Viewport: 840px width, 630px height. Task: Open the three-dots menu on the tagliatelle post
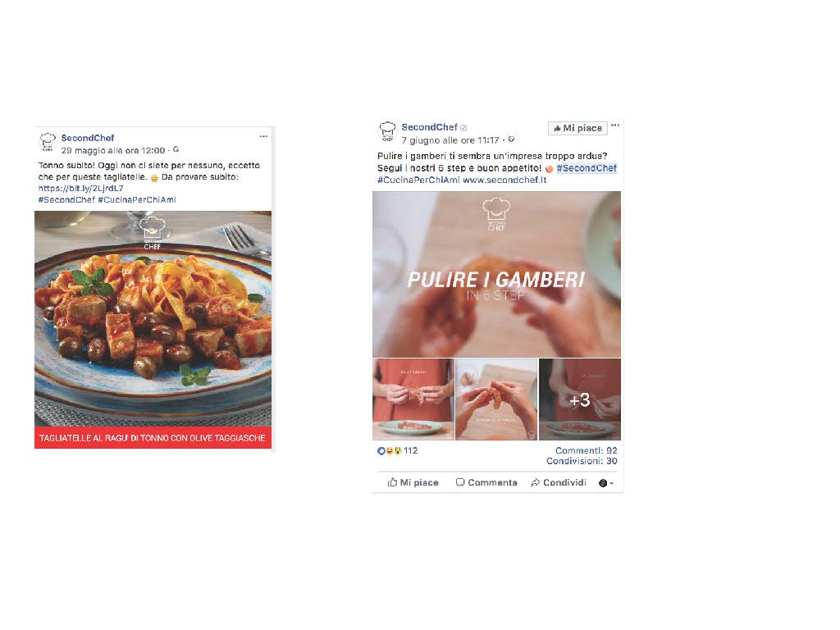(x=263, y=137)
